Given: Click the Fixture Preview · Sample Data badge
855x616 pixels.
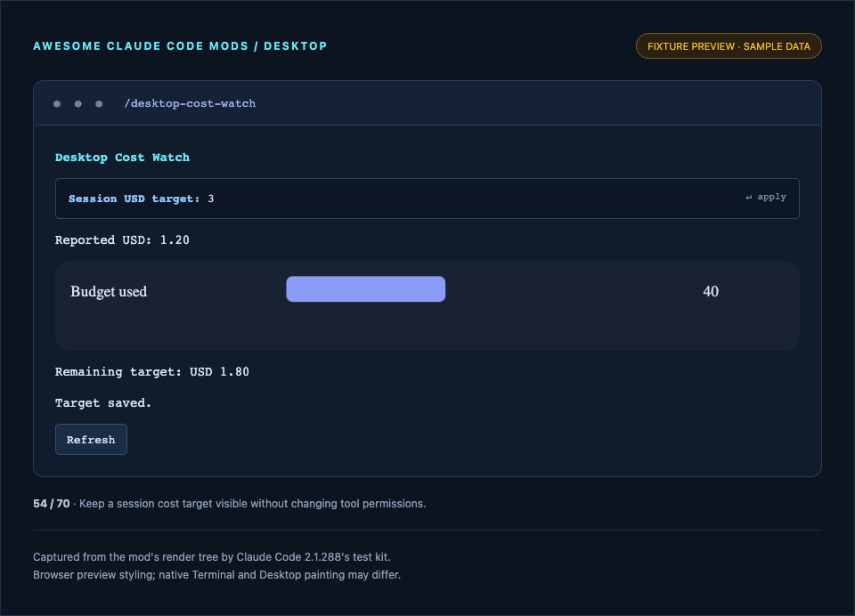Looking at the screenshot, I should (x=729, y=46).
